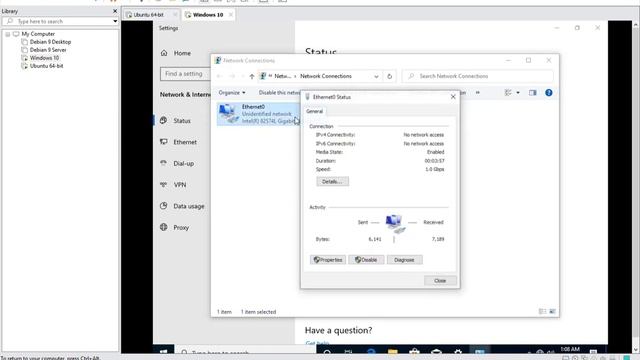This screenshot has width=640, height=360.
Task: Select Windows 10 in Library tree
Action: (44, 58)
